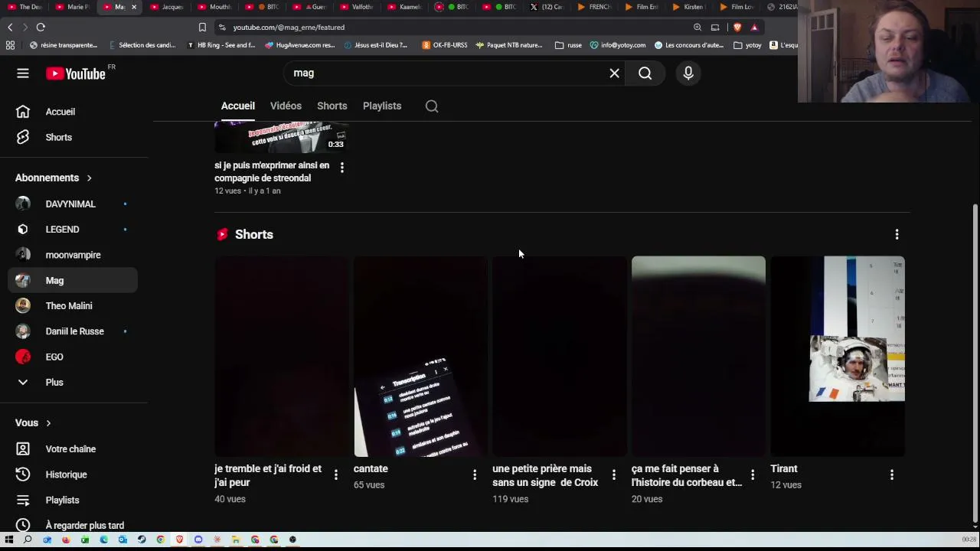Viewport: 980px width, 551px height.
Task: Play the 'cantate' short thumbnail
Action: pos(420,357)
